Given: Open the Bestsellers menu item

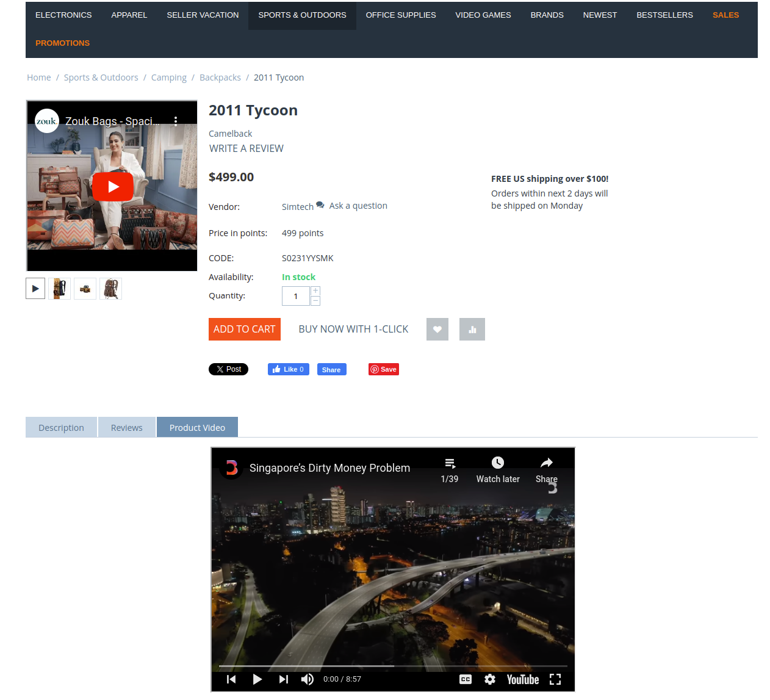Looking at the screenshot, I should tap(664, 15).
